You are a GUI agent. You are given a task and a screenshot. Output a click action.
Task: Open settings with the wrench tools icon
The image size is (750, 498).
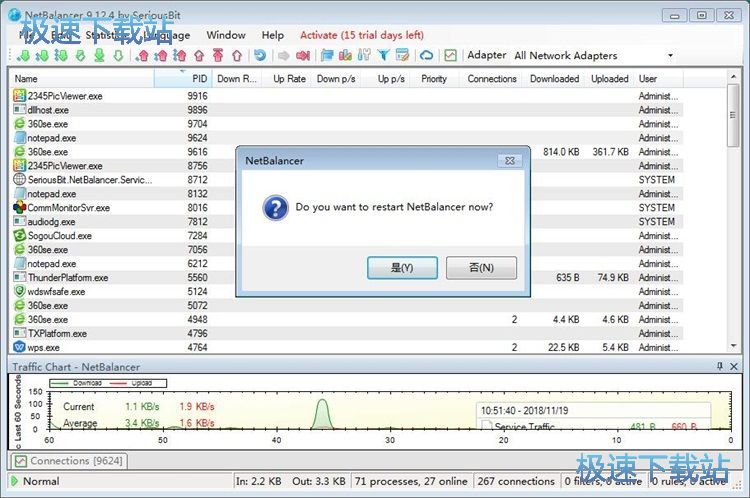(x=364, y=55)
